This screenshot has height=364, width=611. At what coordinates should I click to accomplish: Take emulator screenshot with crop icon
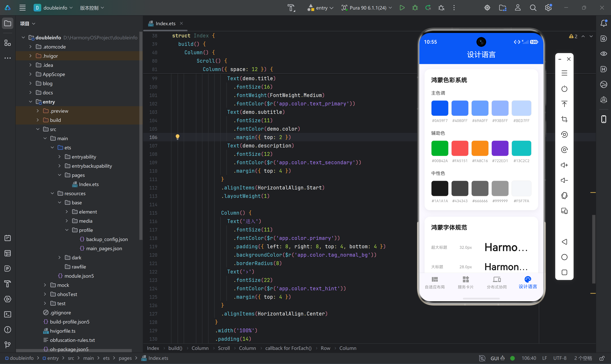pyautogui.click(x=564, y=119)
